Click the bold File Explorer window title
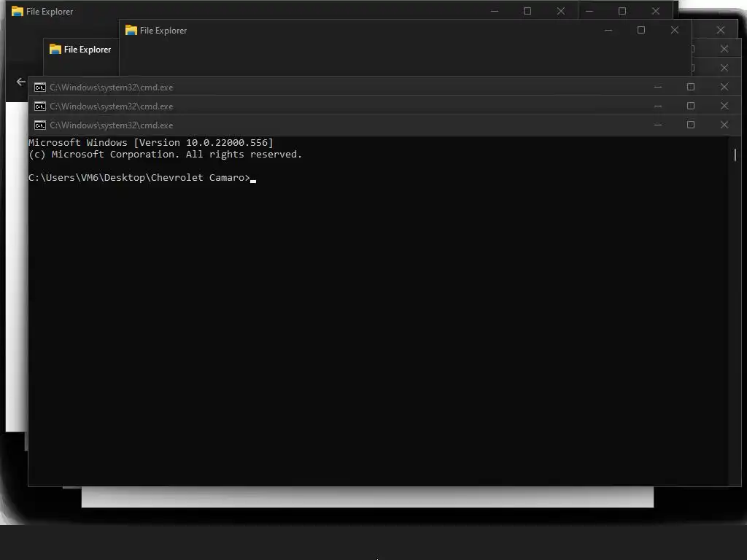 [88, 50]
